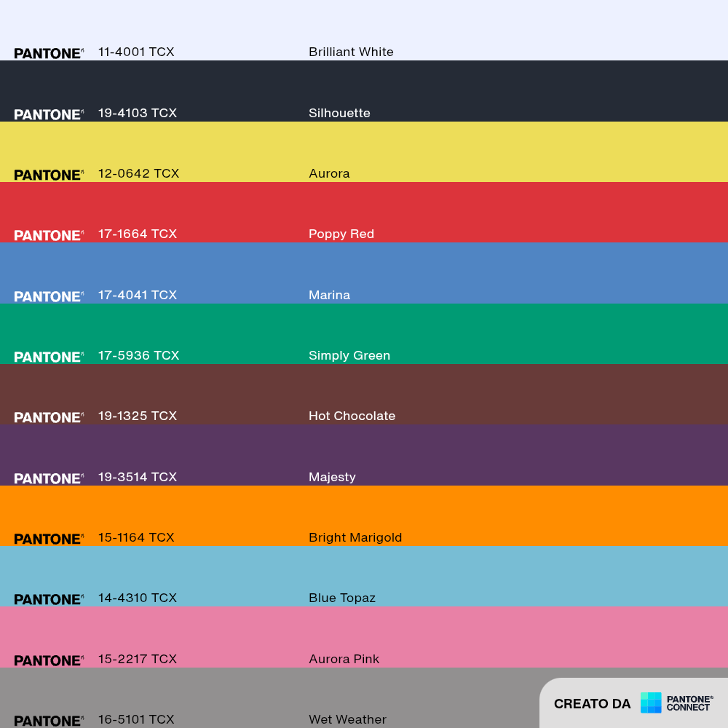Click the PANTONE CONNECT wordmark
Viewport: 728px width, 728px height.
[689, 703]
